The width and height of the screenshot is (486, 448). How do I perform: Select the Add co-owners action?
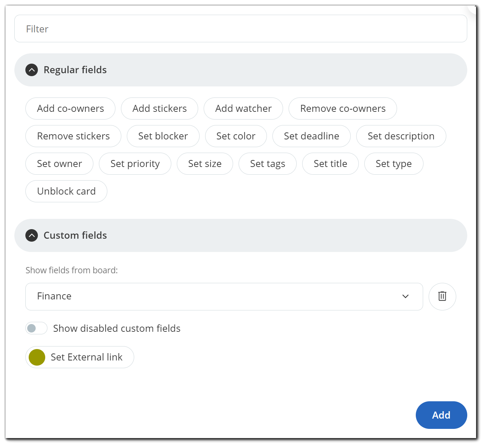coord(71,109)
